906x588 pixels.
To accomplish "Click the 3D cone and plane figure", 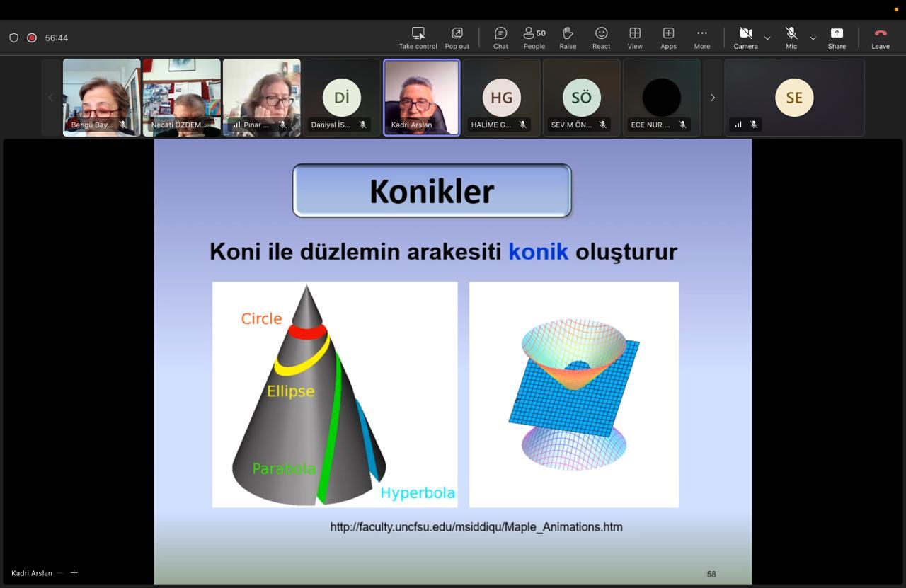I will coord(574,394).
